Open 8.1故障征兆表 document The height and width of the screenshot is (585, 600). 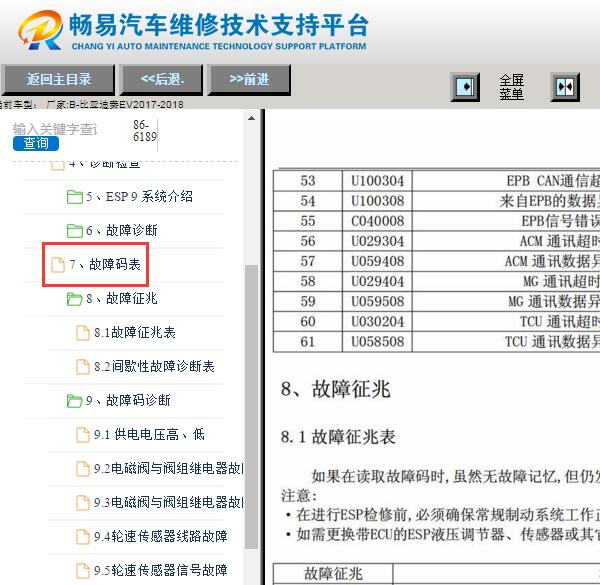coord(126,332)
